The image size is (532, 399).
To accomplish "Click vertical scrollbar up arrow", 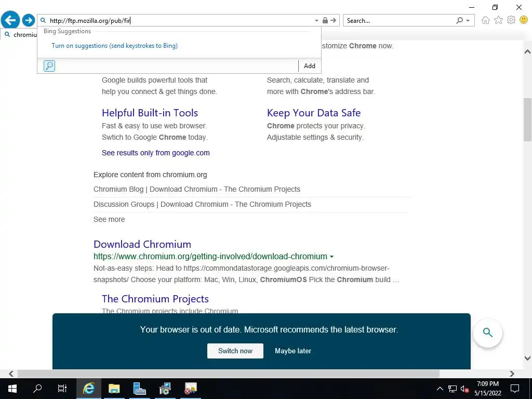I will 527,51.
